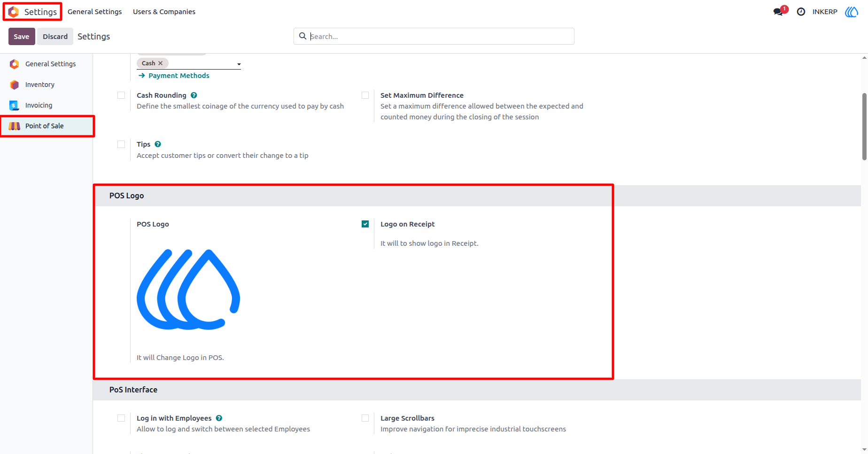This screenshot has width=868, height=454.
Task: Click the search magnifier icon
Action: 302,36
